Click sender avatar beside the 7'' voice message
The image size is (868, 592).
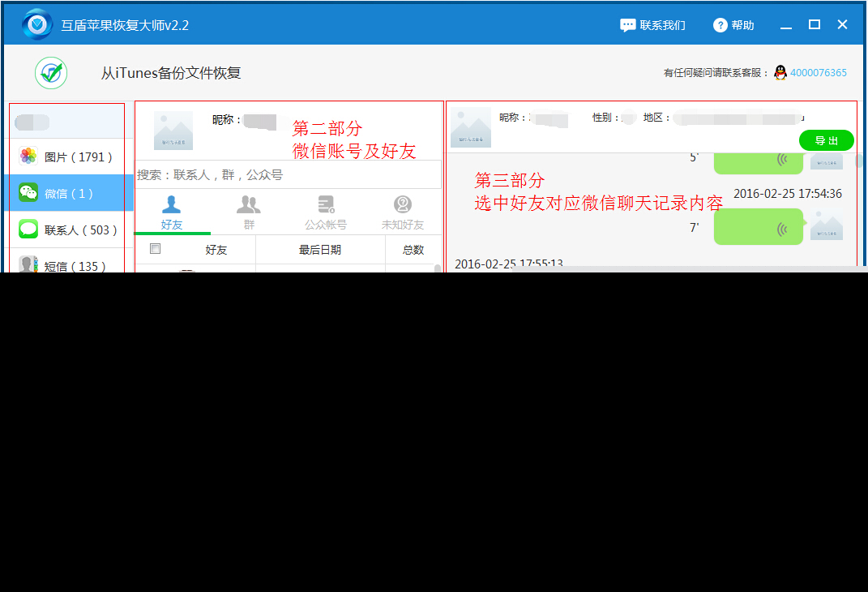point(827,225)
